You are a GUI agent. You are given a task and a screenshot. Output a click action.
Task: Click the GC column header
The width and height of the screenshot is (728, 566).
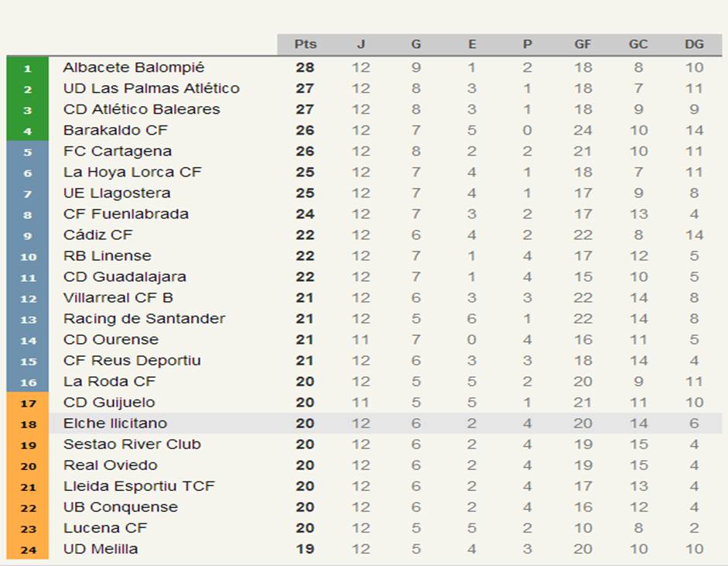(x=638, y=44)
